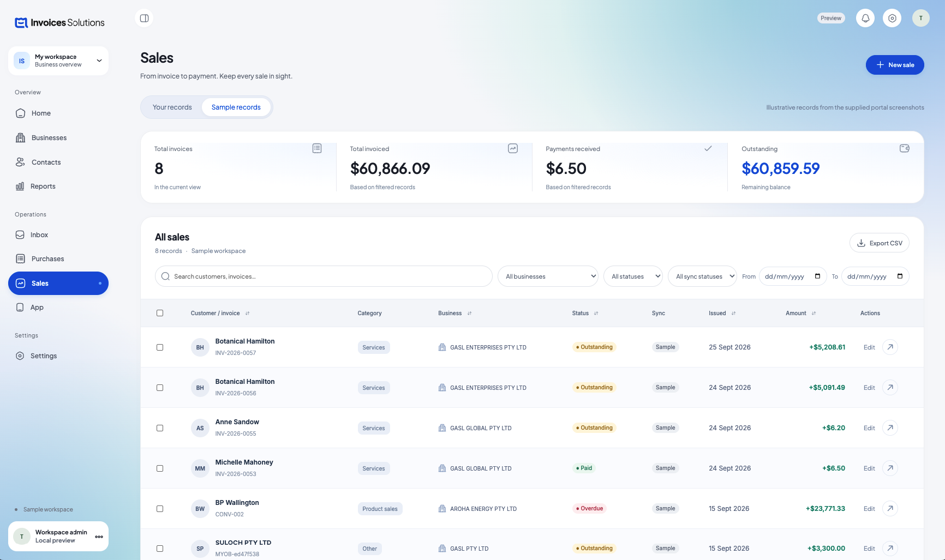The image size is (945, 560).
Task: Click the To date field
Action: coord(875,276)
